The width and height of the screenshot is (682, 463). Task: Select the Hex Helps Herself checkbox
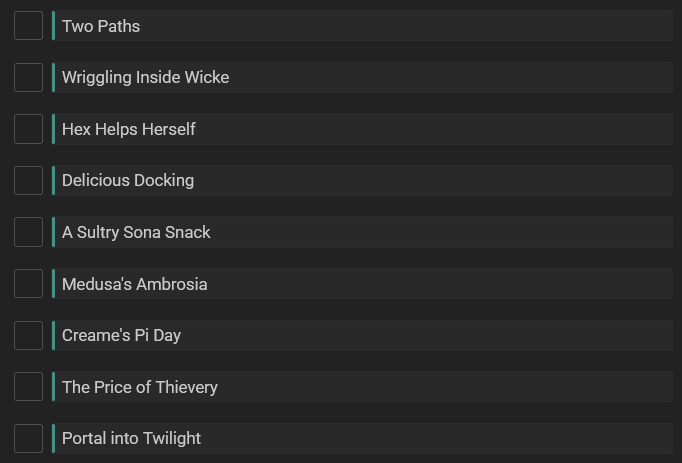(28, 129)
